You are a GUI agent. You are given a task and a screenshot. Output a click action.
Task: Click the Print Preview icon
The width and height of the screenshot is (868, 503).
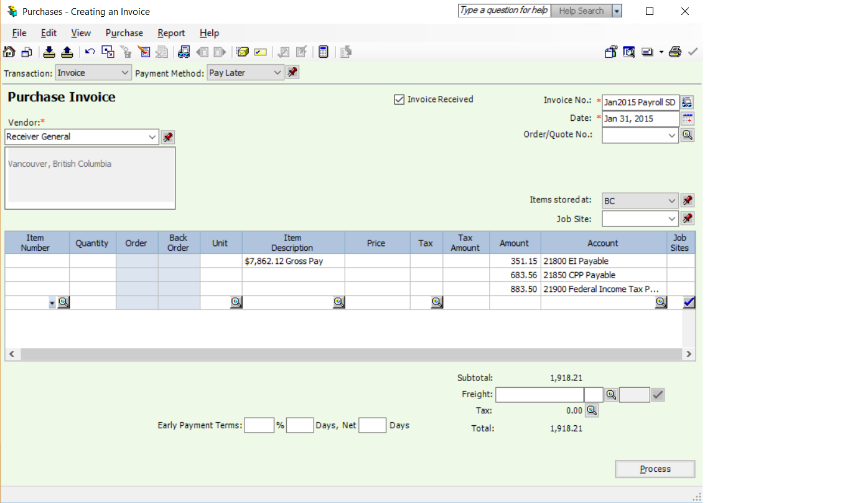tap(629, 52)
